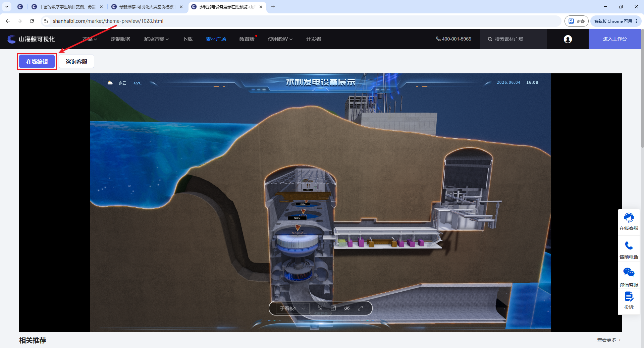This screenshot has height=348, width=644.
Task: Open the 微信客服 WeChat icon
Action: [x=629, y=272]
